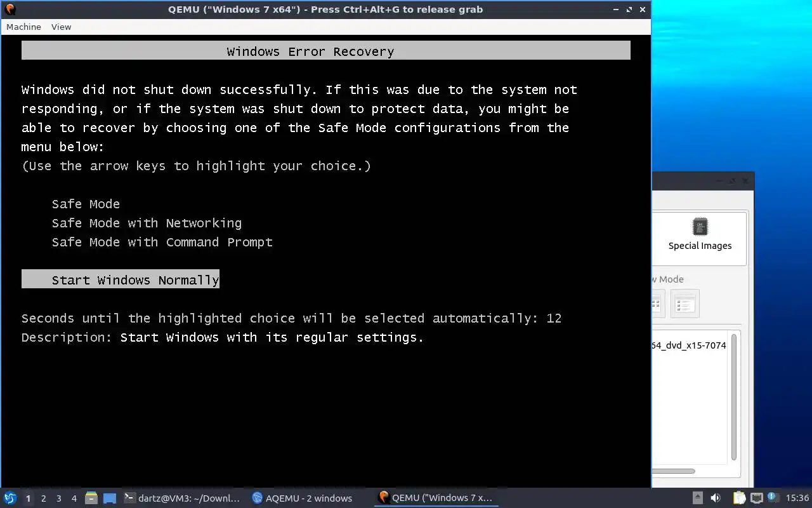Screen dimensions: 812x508
Task: Choose Safe Mode with Networking
Action: pos(147,223)
